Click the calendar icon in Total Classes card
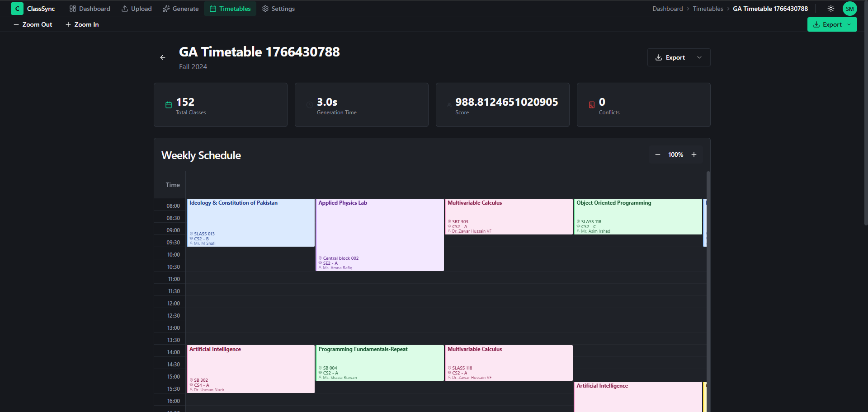Screen dimensions: 868x412 [169, 105]
